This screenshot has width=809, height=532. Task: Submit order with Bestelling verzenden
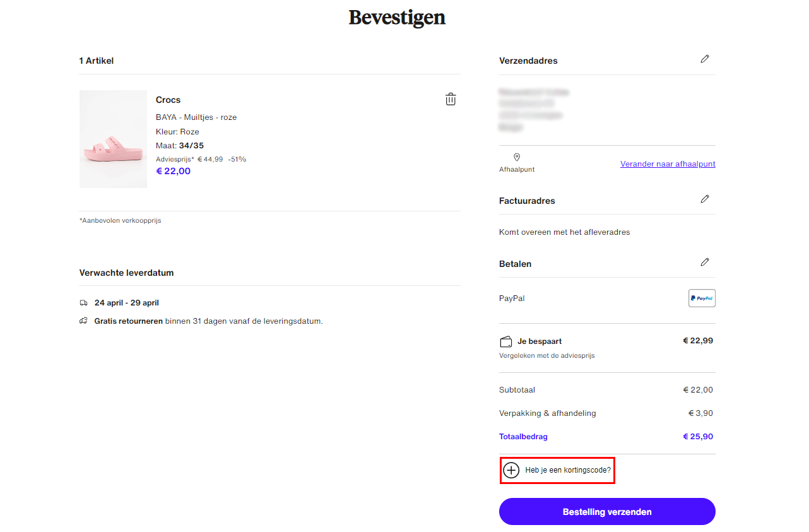point(607,512)
